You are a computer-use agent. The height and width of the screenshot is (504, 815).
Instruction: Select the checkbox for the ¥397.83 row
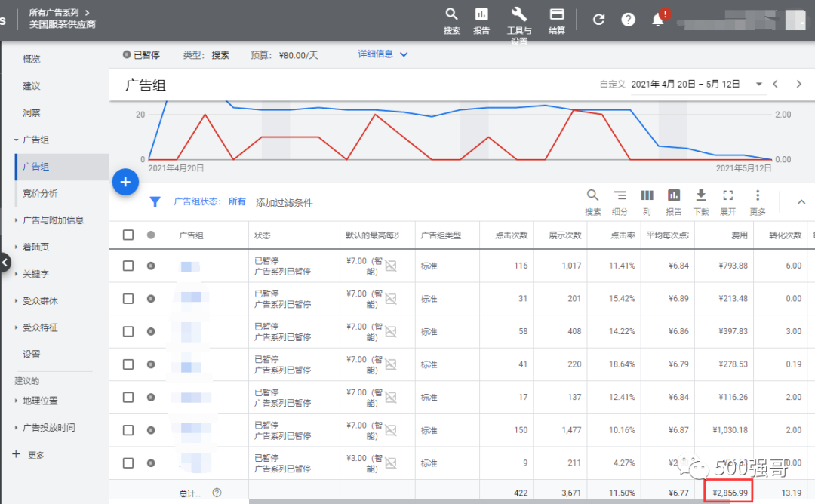tap(128, 331)
